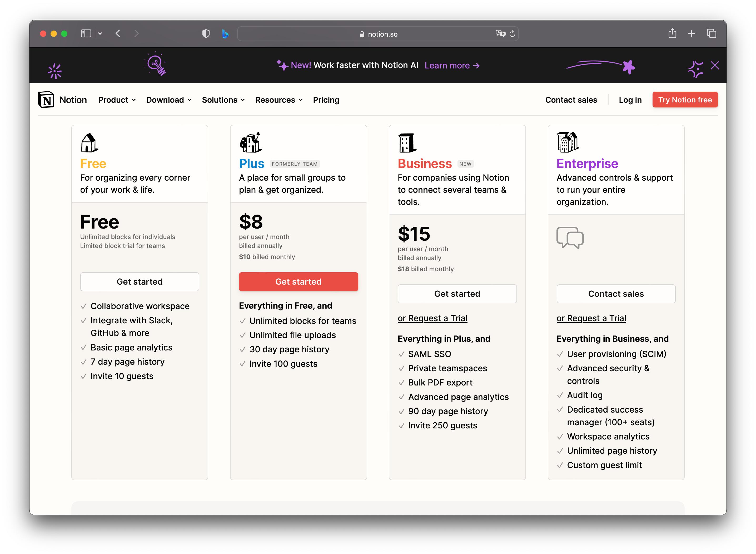
Task: Open the privacy shield icon
Action: click(x=206, y=33)
